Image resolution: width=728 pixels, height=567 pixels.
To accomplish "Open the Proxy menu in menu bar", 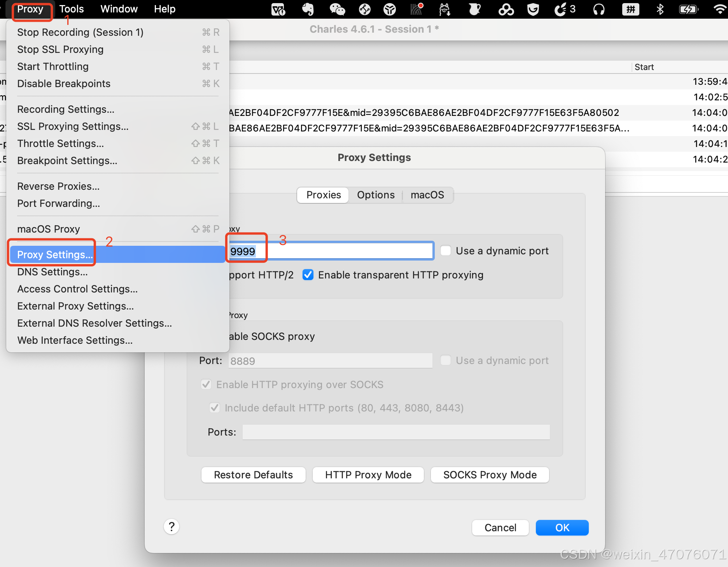I will coord(30,9).
